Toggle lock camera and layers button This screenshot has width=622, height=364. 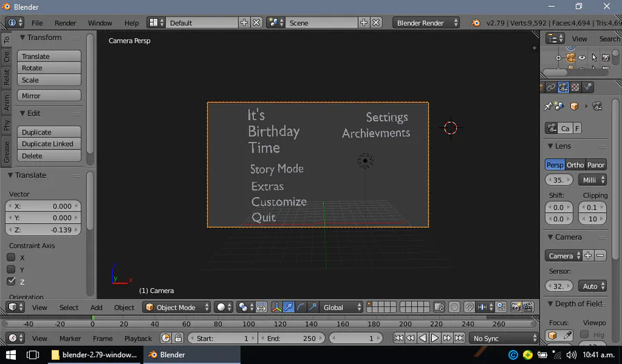click(439, 307)
